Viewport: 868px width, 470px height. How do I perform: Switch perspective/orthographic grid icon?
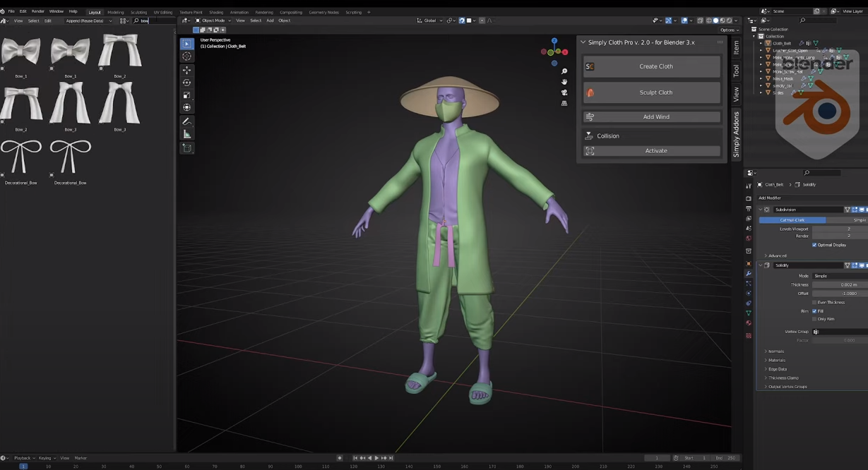point(564,103)
